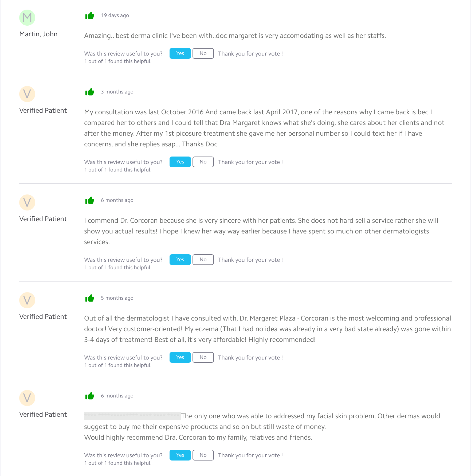The height and width of the screenshot is (476, 471).
Task: Click the V avatar beside the picosure treatment review
Action: 27,94
